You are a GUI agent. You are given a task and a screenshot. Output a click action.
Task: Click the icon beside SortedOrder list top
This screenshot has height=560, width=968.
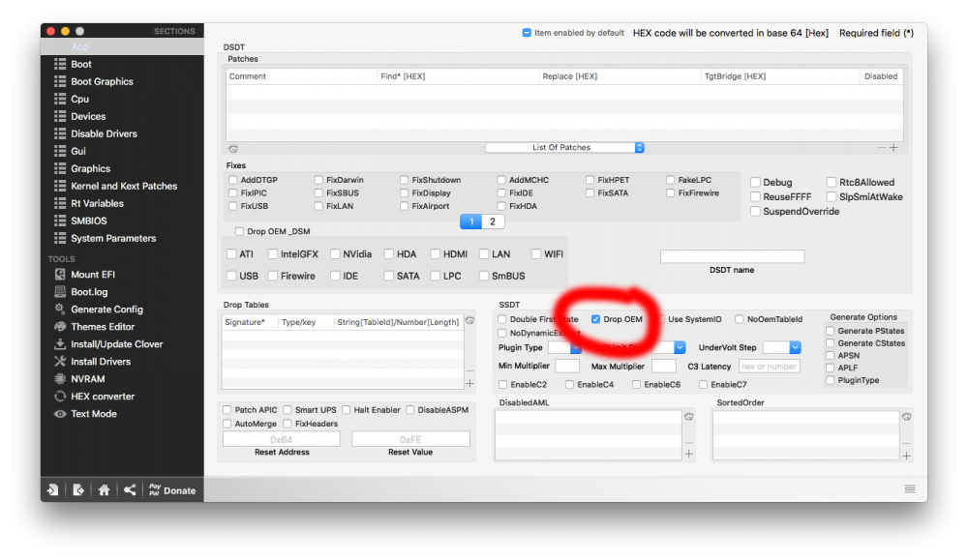906,417
